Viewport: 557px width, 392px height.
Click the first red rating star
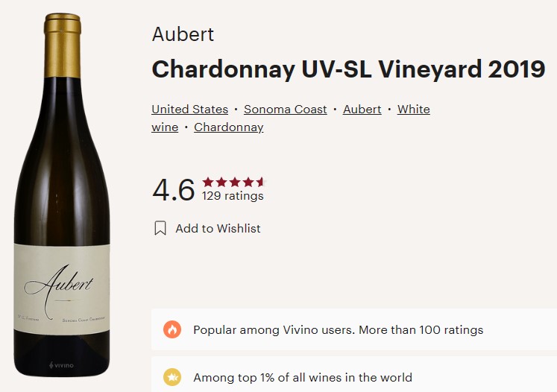(x=208, y=182)
